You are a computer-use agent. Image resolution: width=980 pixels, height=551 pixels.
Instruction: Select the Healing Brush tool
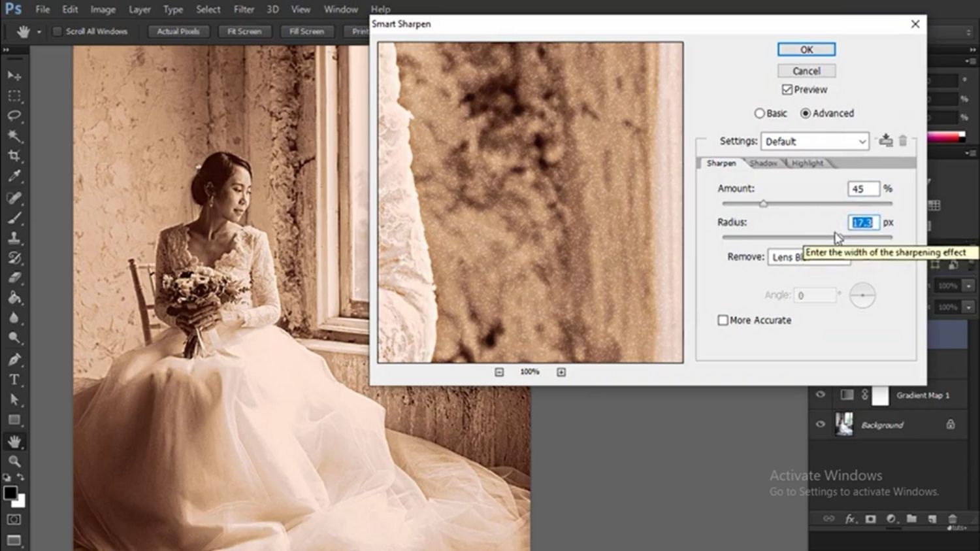14,197
